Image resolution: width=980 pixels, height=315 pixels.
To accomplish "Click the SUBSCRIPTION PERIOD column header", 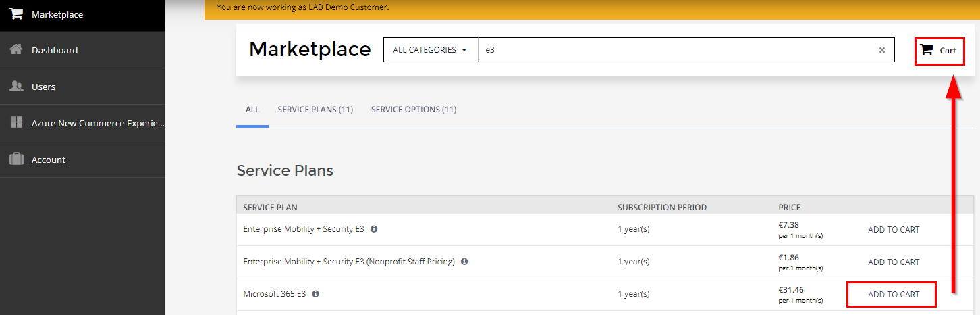I will pos(662,208).
